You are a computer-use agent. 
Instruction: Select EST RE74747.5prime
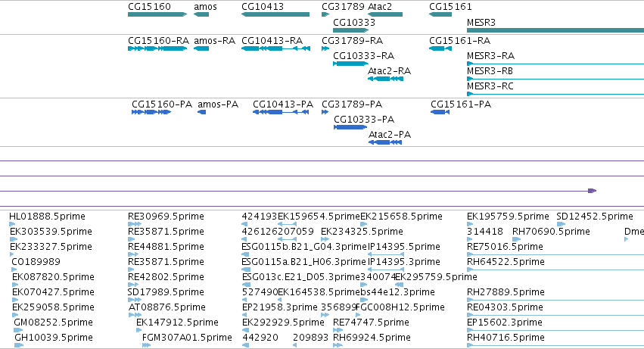click(371, 323)
